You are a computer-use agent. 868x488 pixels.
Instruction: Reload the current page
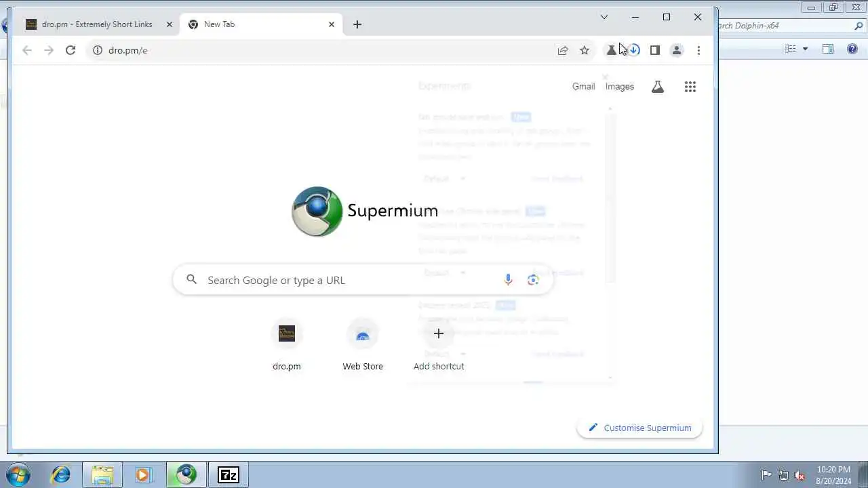click(x=71, y=50)
